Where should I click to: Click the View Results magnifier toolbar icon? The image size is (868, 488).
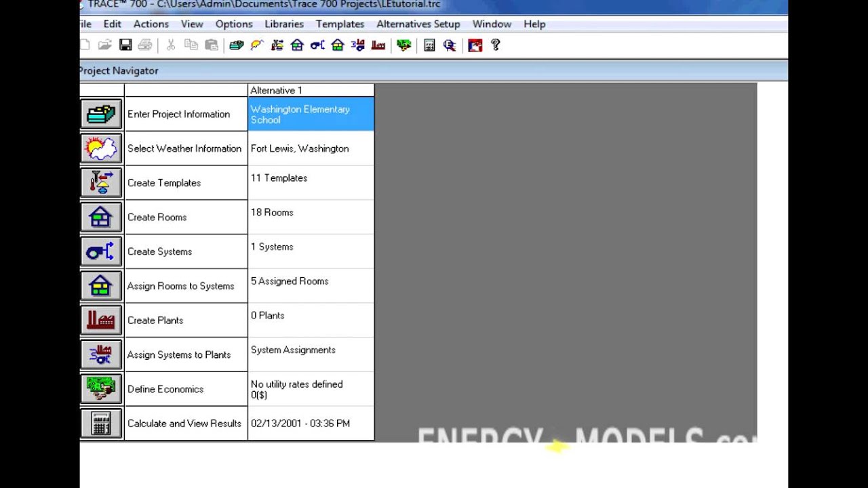(x=450, y=45)
